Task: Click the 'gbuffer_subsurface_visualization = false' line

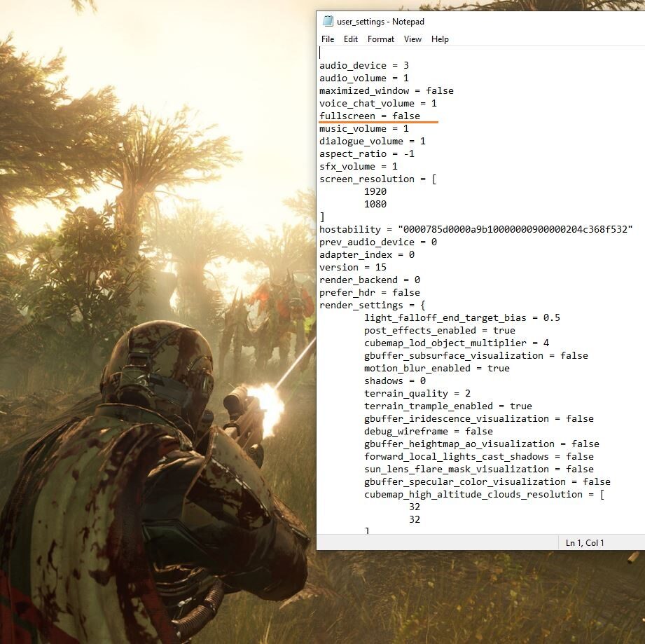Action: [476, 355]
